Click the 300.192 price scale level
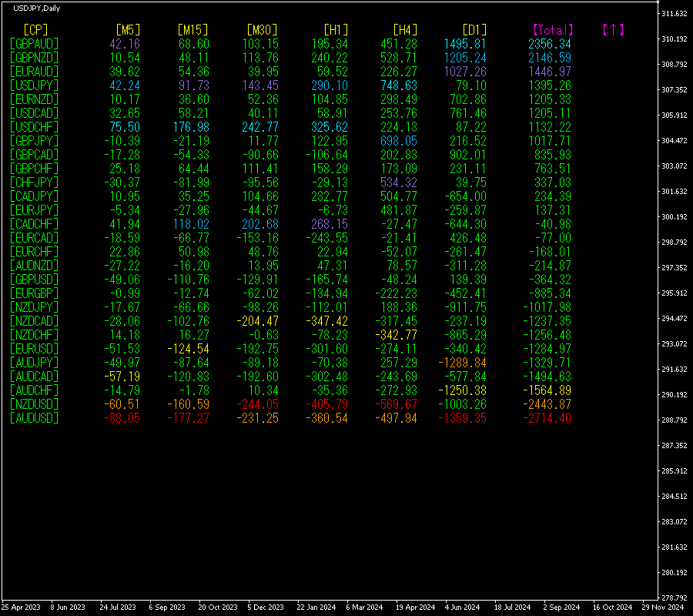The height and width of the screenshot is (616, 693). click(x=674, y=217)
